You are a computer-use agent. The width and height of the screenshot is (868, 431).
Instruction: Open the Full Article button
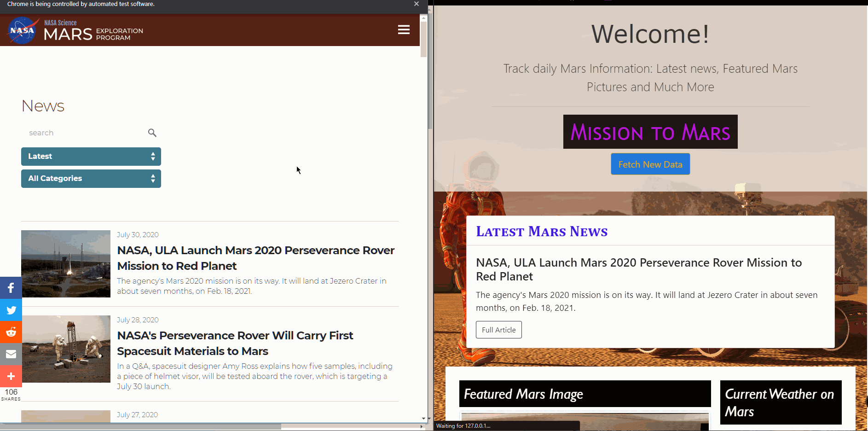pyautogui.click(x=499, y=330)
